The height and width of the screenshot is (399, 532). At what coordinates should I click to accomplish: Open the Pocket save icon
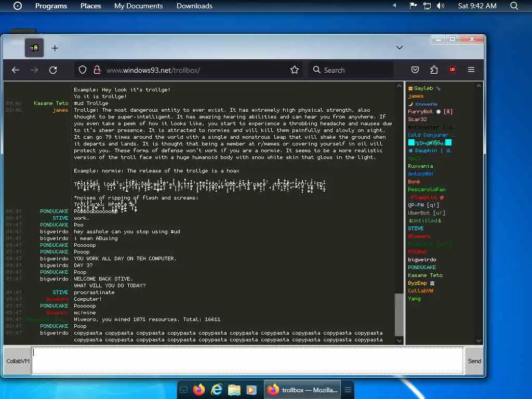(x=415, y=70)
